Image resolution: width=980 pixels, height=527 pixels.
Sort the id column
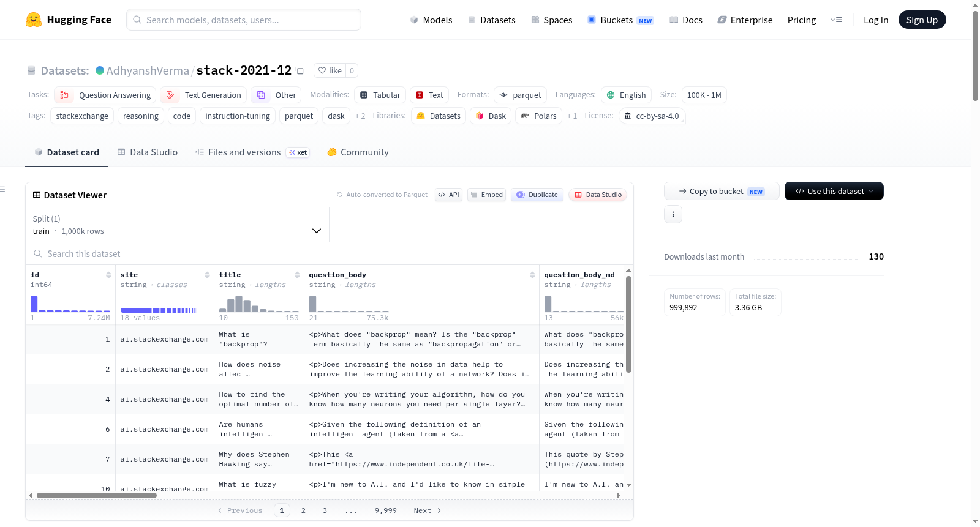(x=108, y=275)
